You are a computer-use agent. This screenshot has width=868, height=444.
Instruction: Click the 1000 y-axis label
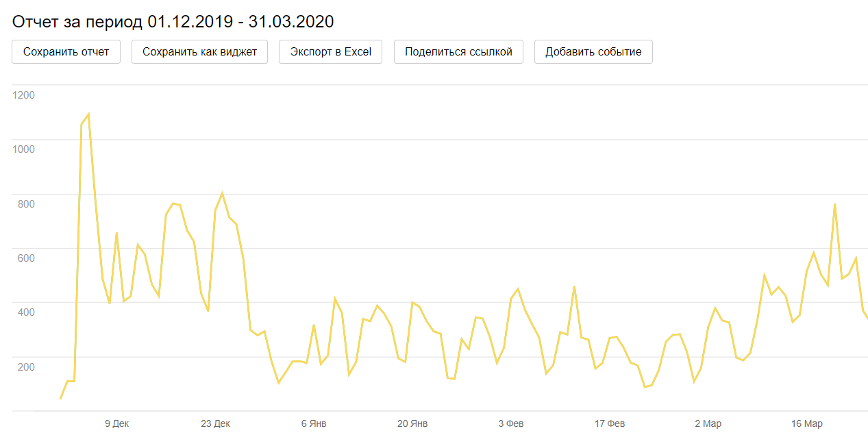click(23, 149)
